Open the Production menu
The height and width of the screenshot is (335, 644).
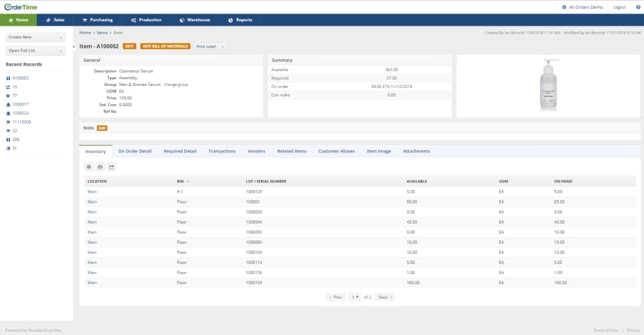pyautogui.click(x=148, y=20)
